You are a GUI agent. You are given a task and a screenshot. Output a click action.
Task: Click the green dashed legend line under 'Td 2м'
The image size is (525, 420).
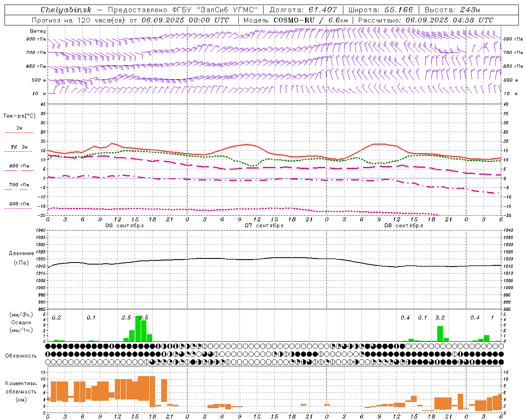tap(18, 152)
